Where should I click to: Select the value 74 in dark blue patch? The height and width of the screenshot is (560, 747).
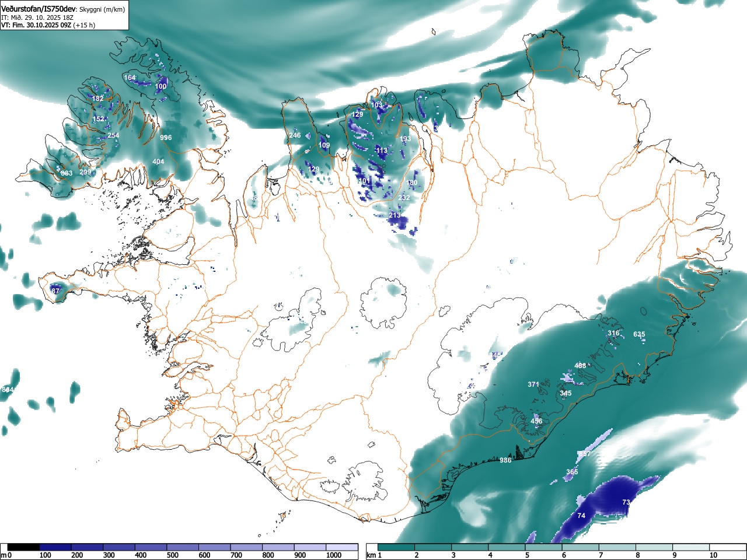tap(581, 516)
